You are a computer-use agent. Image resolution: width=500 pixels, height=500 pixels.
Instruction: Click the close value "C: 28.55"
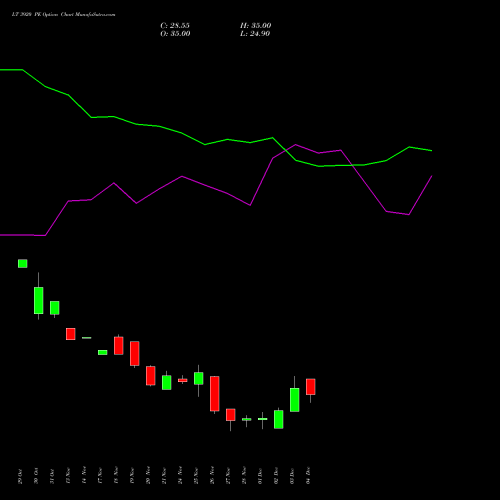tap(175, 26)
